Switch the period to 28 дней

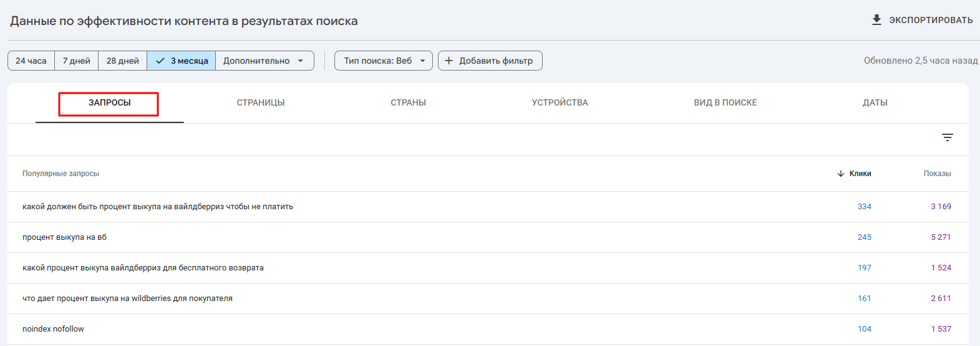point(122,61)
